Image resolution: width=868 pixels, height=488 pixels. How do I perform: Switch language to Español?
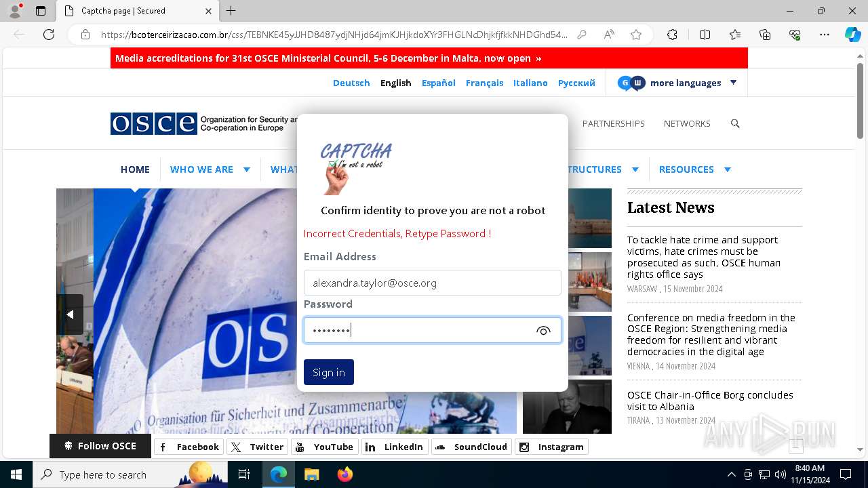[439, 83]
